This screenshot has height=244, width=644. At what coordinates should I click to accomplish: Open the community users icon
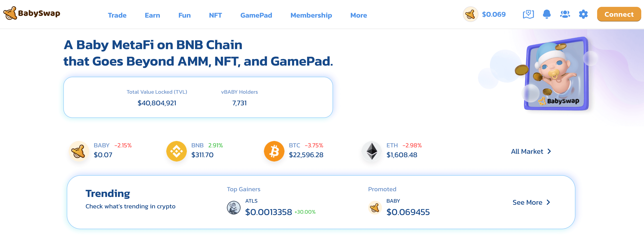click(x=565, y=14)
